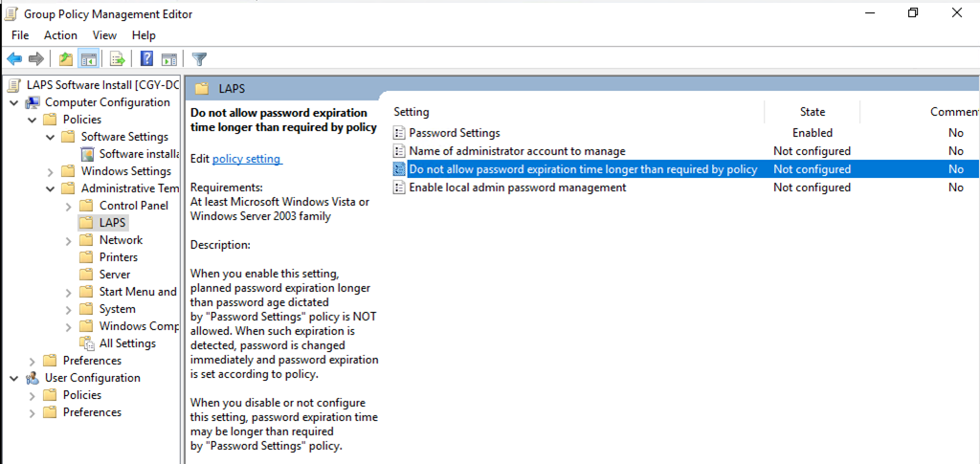The image size is (980, 464).
Task: Collapse the Software Settings tree node
Action: coord(51,137)
